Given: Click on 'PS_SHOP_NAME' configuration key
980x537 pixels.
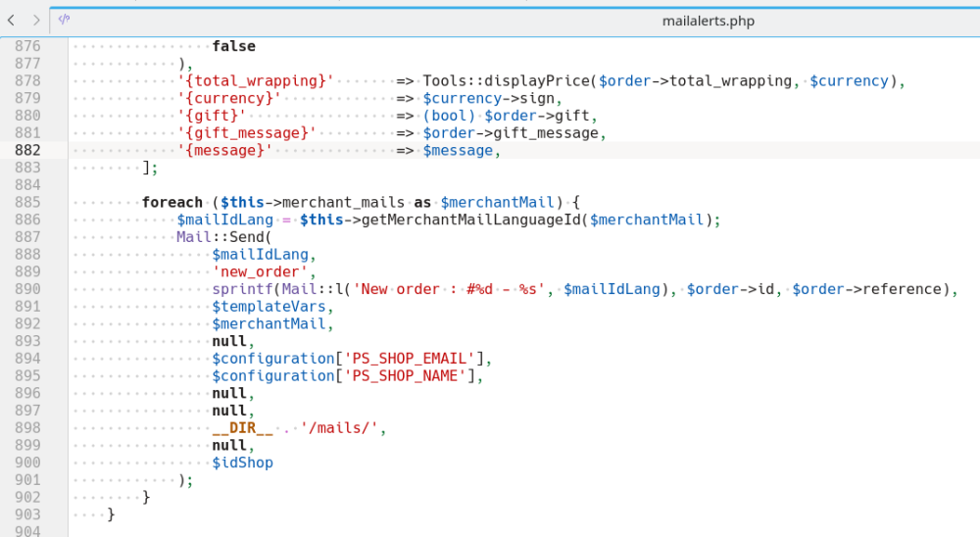Looking at the screenshot, I should 407,376.
